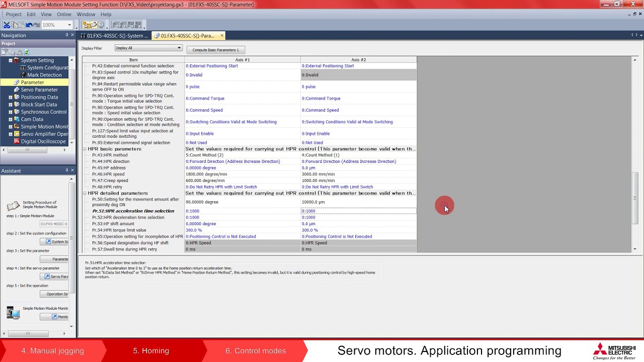This screenshot has height=362, width=644.
Task: Click the Cut scissors toolbar icon
Action: click(x=7, y=25)
